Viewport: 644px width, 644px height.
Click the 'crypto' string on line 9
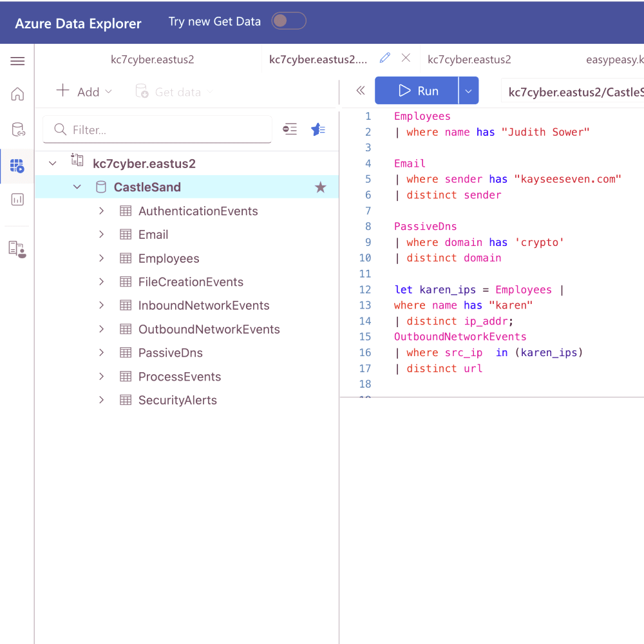click(x=539, y=242)
